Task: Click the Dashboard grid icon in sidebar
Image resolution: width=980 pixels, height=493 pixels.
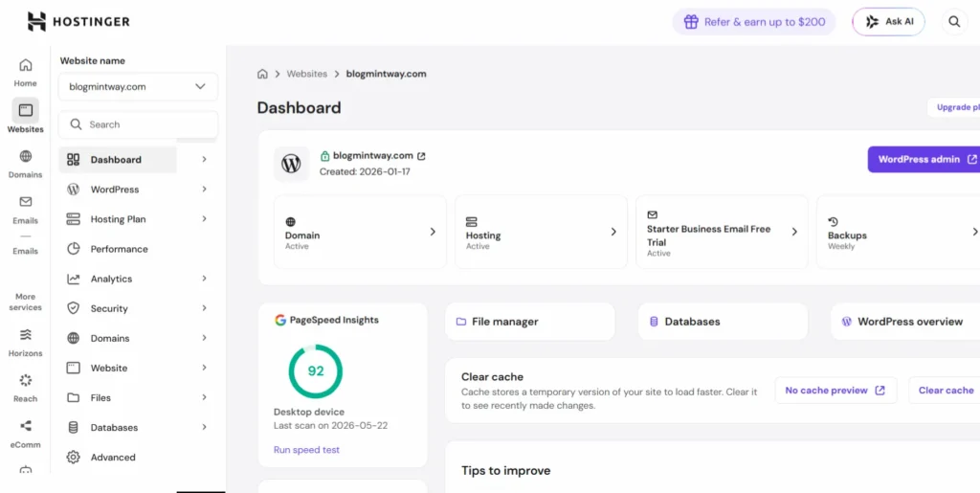Action: [73, 159]
